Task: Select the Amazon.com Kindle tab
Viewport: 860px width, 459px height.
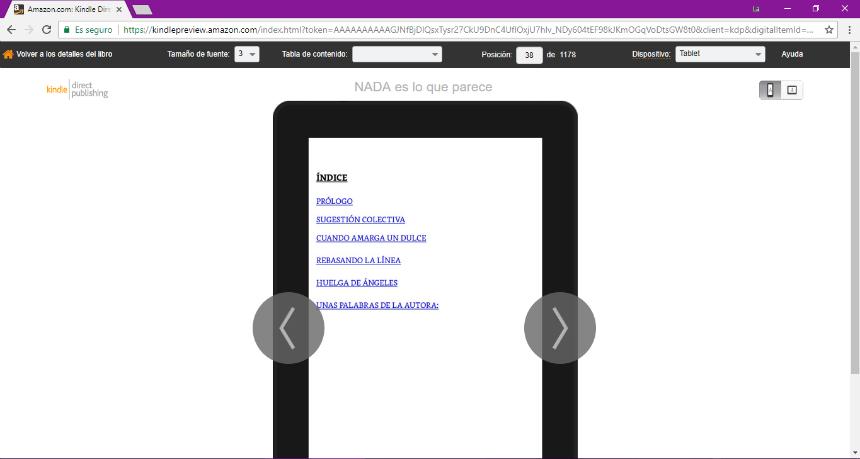Action: point(69,9)
